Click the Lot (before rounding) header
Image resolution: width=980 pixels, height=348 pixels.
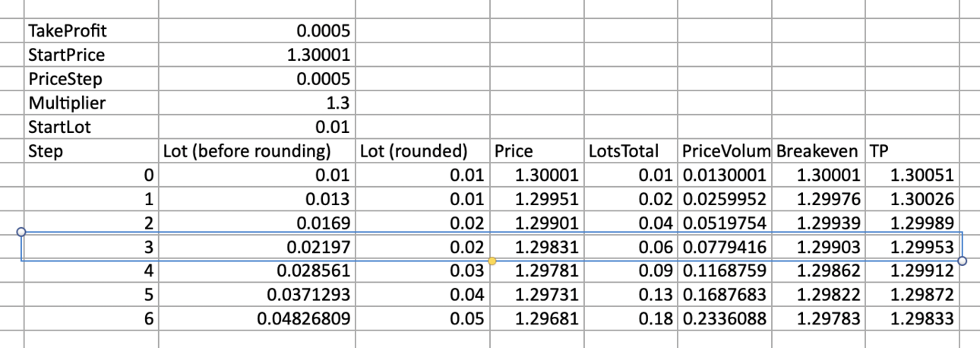256,150
